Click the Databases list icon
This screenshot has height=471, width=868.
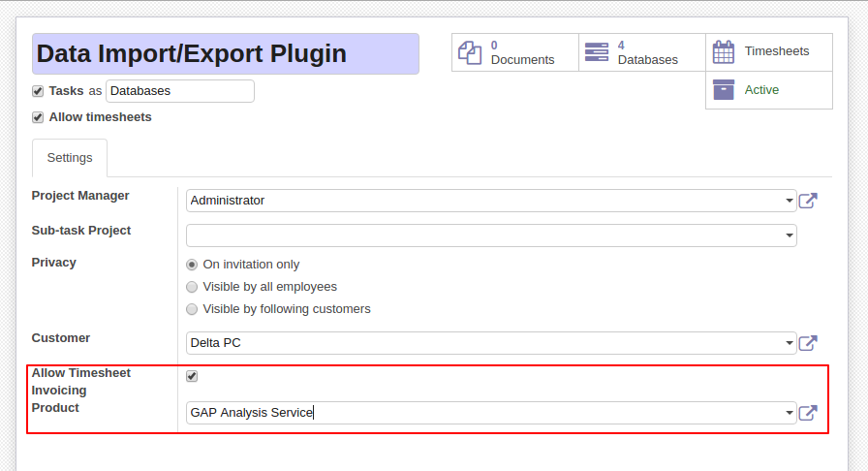tap(597, 52)
